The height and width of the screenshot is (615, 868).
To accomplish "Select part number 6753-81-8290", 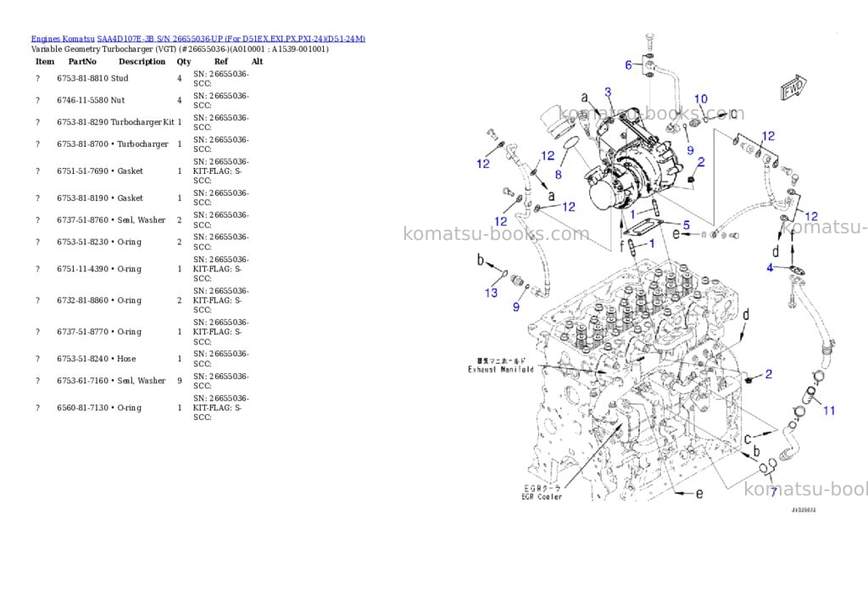I will click(82, 122).
